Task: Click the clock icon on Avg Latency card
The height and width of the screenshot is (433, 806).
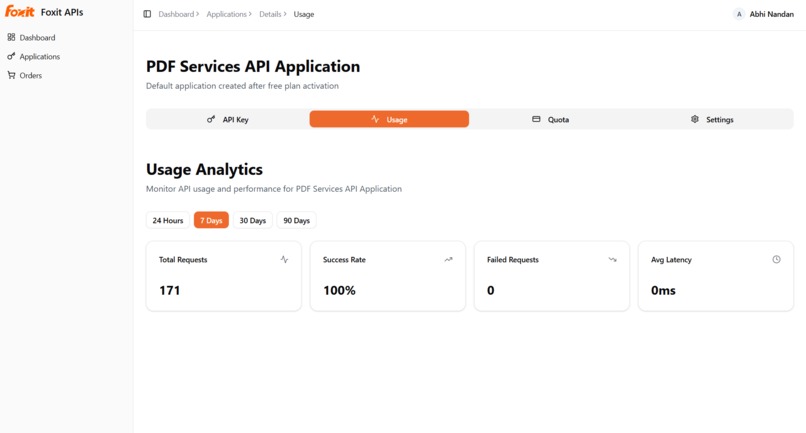Action: coord(776,259)
